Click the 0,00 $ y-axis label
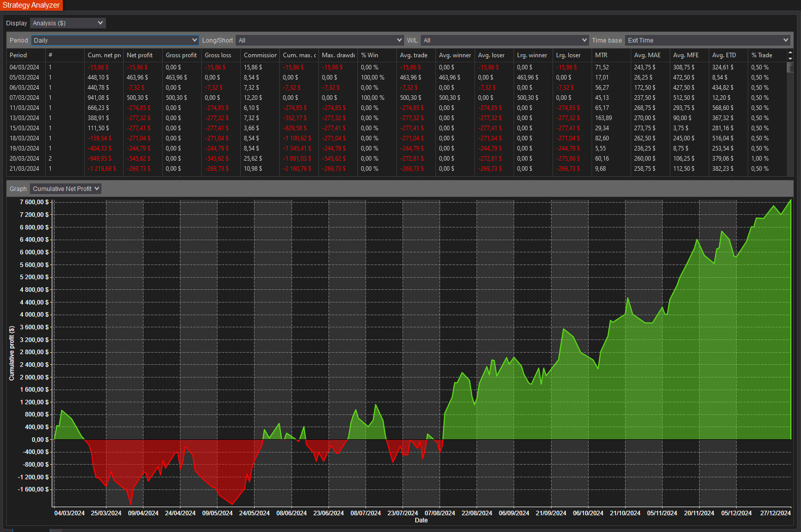Screen dimensions: 801x532 [40, 440]
